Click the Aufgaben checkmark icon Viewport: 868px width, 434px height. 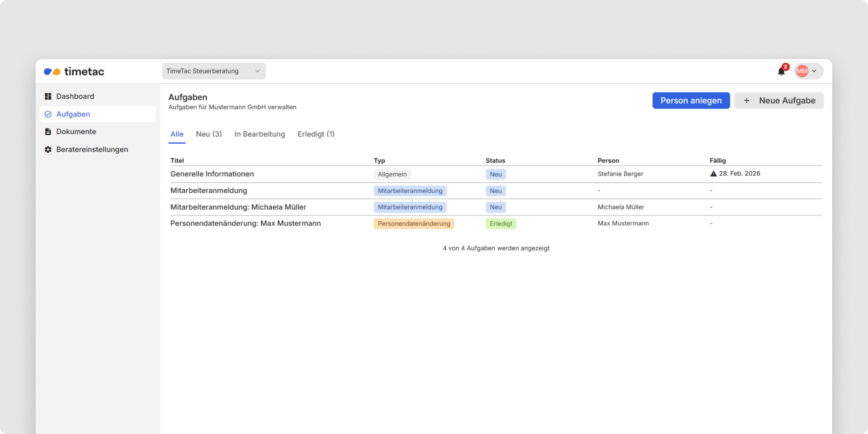coord(48,114)
